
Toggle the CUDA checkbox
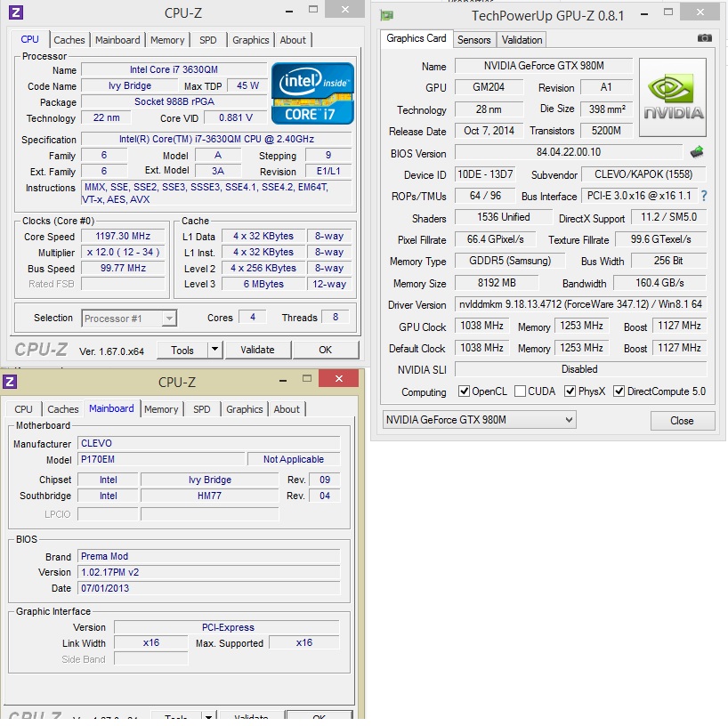pos(520,391)
